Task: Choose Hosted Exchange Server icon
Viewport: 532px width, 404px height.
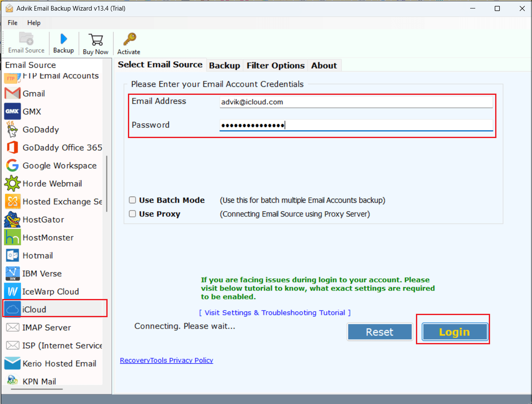Action: (x=12, y=202)
